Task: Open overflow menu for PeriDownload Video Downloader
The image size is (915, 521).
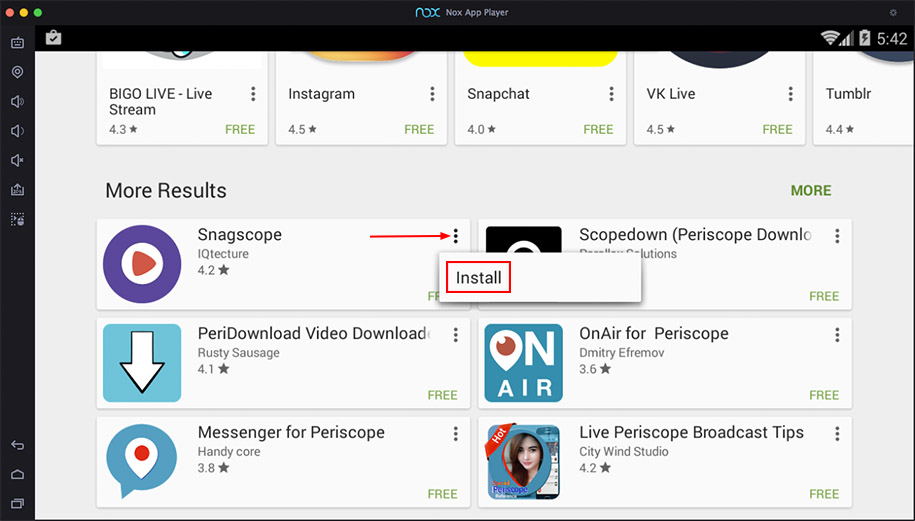Action: [456, 335]
